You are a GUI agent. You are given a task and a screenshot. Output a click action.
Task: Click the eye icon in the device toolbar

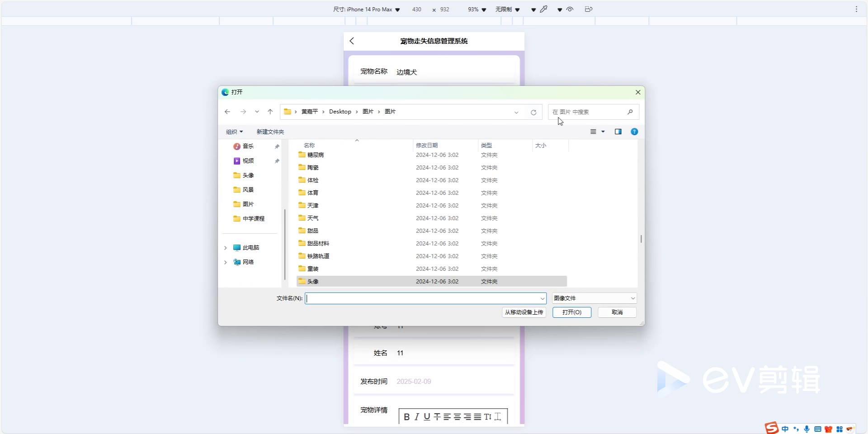pyautogui.click(x=570, y=9)
